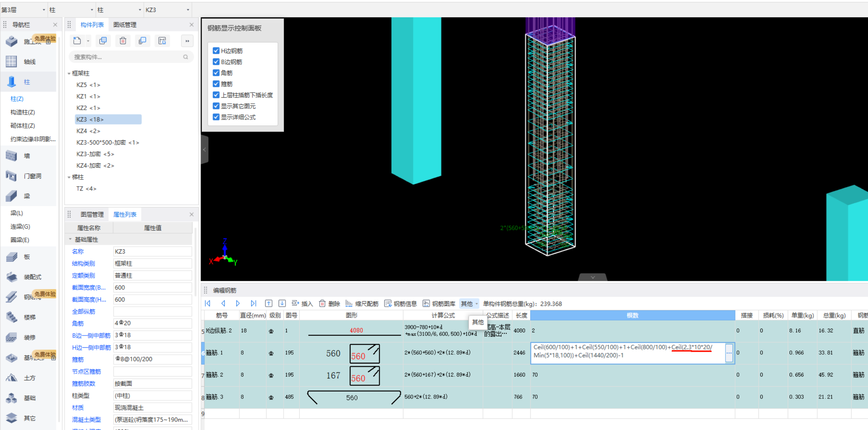Screen dimensions: 868x430
Task: Select the 土方 earthwork category icon
Action: (11, 378)
